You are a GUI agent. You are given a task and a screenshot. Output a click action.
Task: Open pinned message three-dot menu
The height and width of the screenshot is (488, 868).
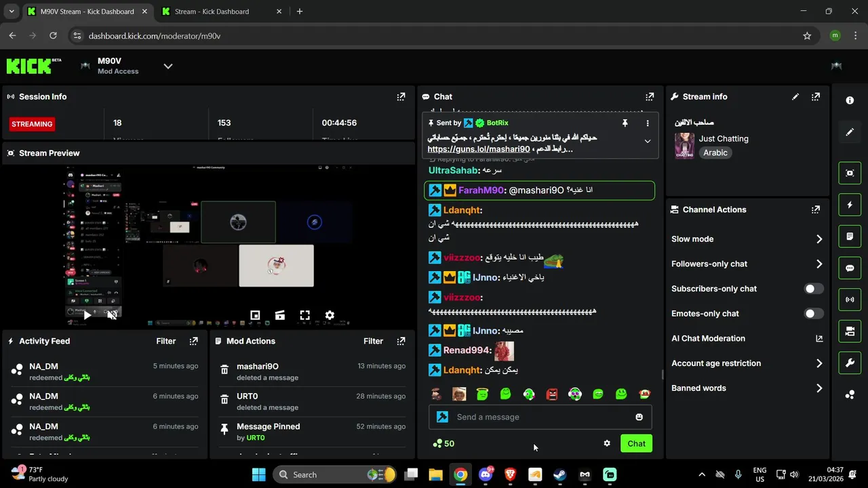pyautogui.click(x=647, y=123)
